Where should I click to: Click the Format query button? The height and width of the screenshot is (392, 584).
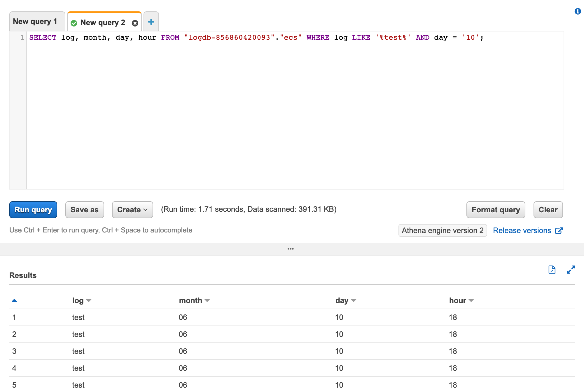[x=496, y=210]
